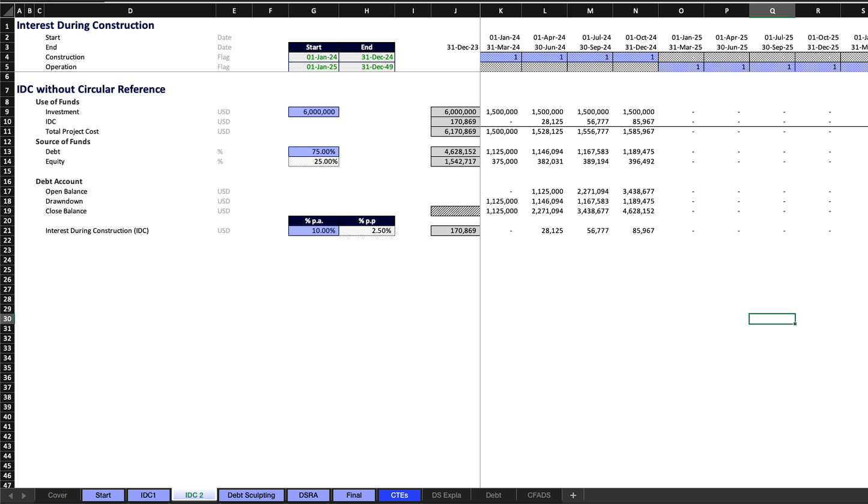Open the CFADS sheet tab

539,495
